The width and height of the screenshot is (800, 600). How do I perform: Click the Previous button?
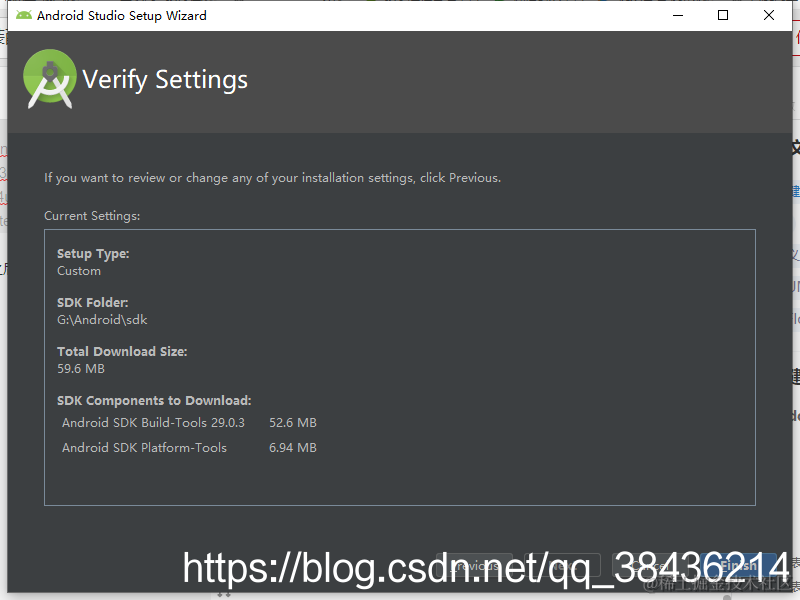click(474, 565)
